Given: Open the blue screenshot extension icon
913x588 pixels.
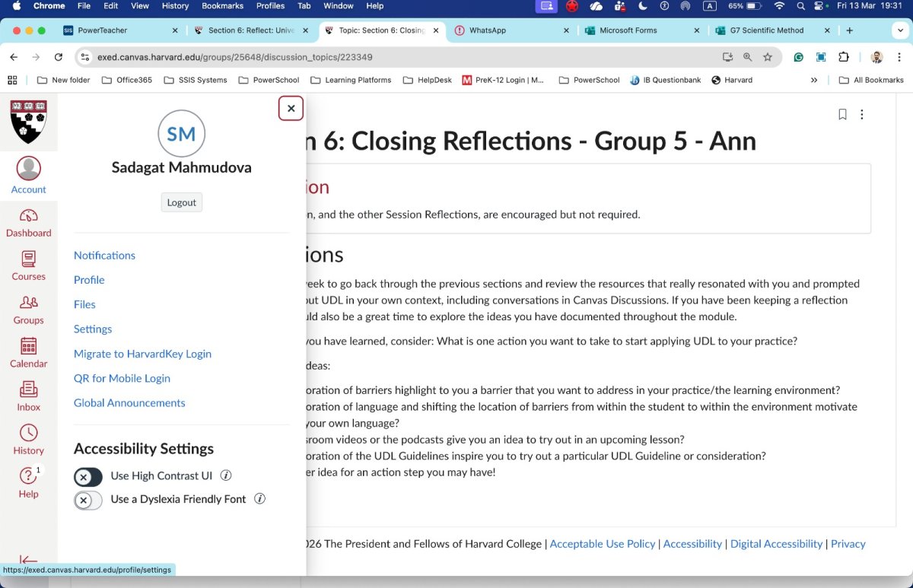Looking at the screenshot, I should [x=821, y=57].
